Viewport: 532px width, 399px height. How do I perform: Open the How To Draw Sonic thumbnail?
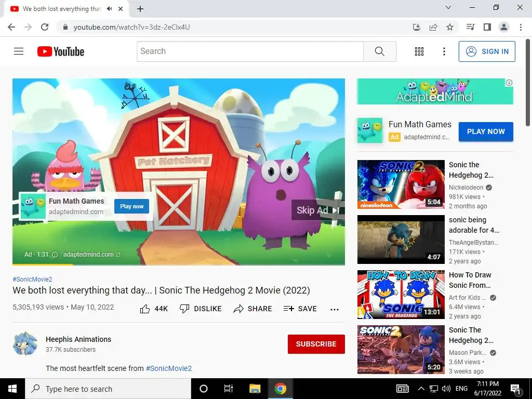pos(401,295)
